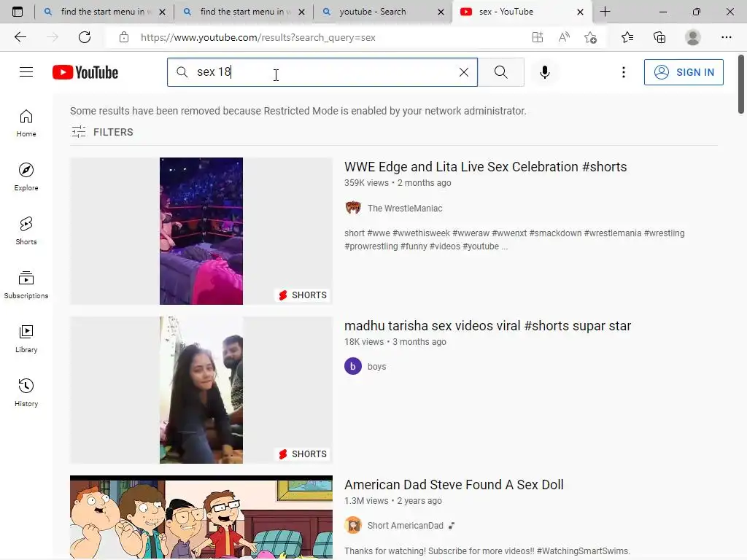747x560 pixels.
Task: Click the SIGN IN button
Action: click(x=684, y=72)
